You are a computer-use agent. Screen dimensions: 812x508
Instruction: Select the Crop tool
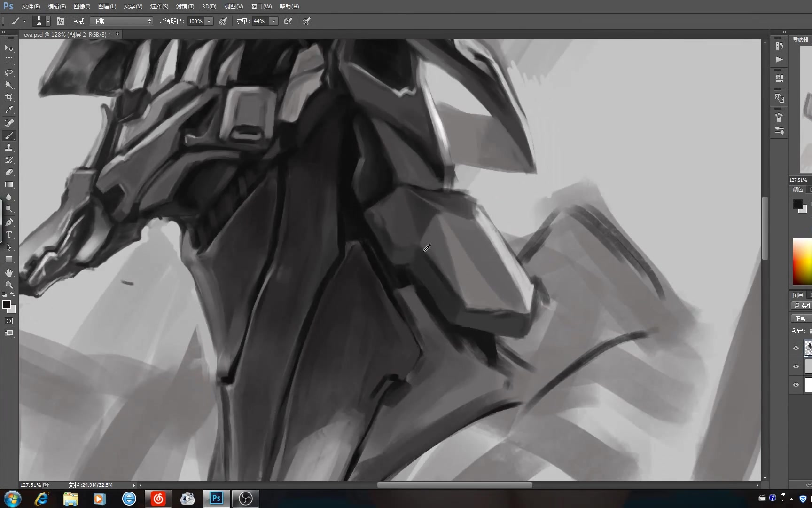point(9,97)
